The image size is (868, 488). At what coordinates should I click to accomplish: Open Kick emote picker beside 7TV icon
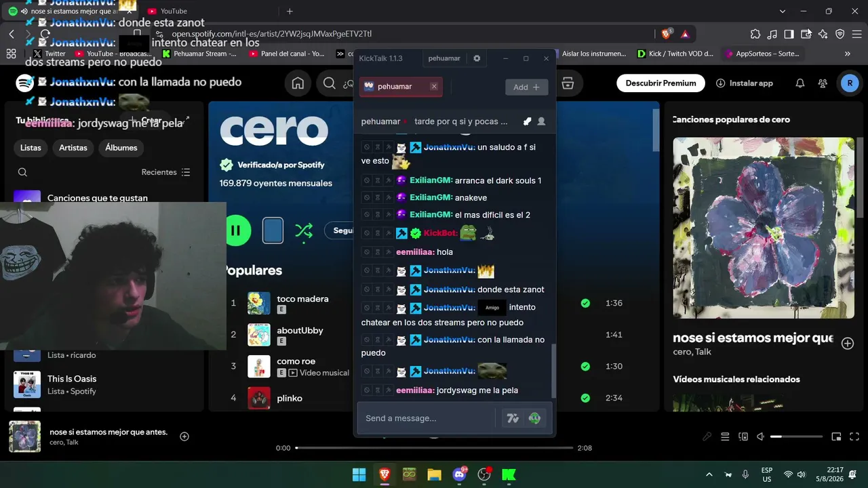[x=535, y=418]
